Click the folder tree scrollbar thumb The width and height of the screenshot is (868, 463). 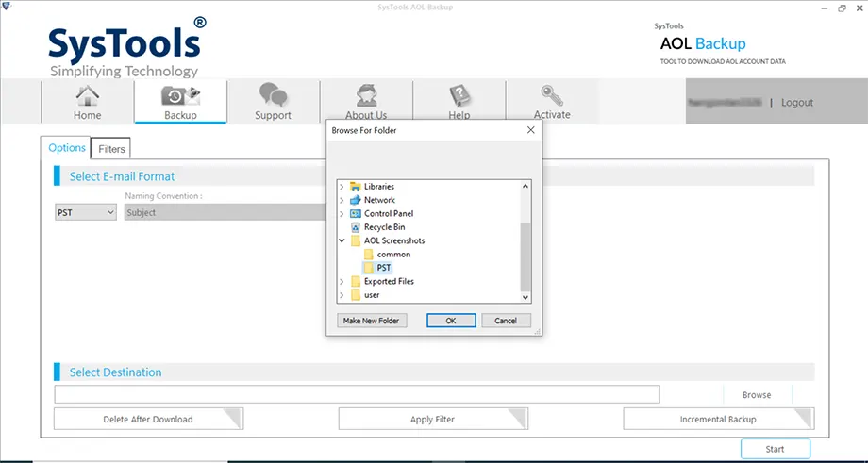click(x=526, y=256)
